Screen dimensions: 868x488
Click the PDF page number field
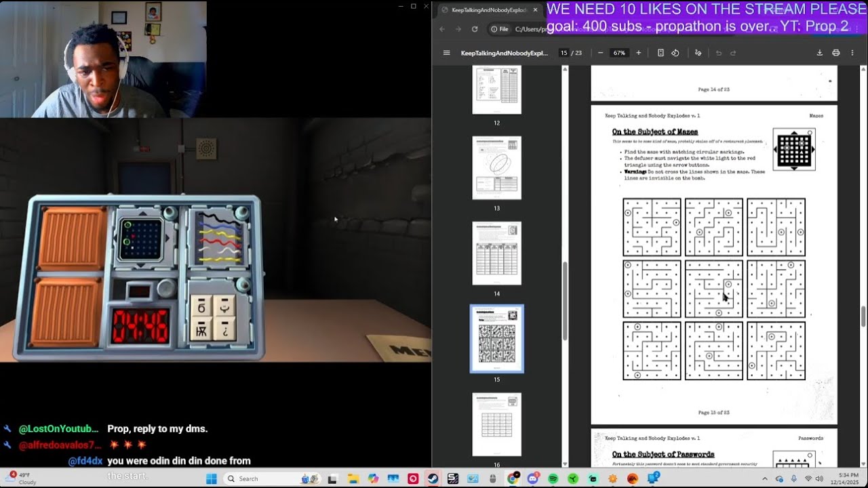(564, 53)
